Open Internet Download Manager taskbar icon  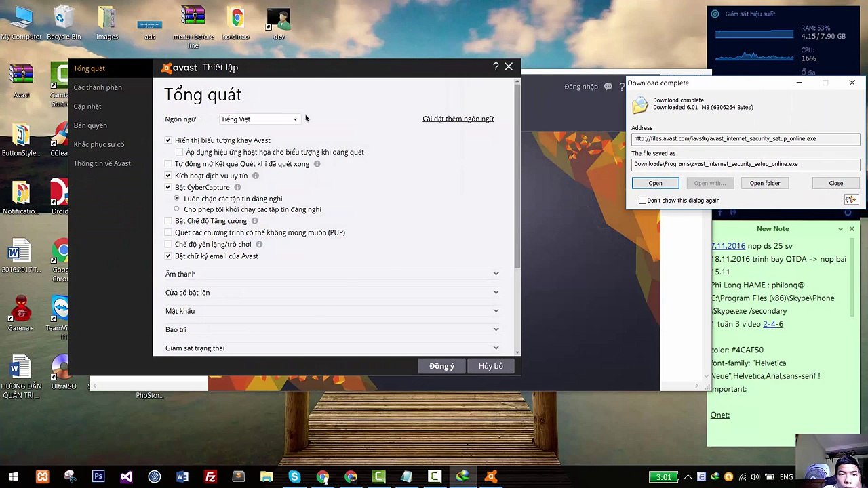tap(462, 476)
